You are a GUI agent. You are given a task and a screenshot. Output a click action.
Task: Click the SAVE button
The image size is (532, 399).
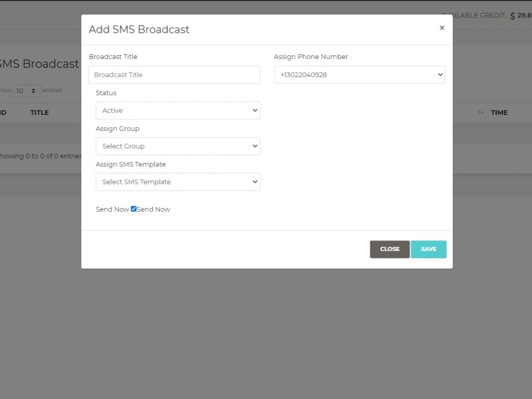point(428,250)
